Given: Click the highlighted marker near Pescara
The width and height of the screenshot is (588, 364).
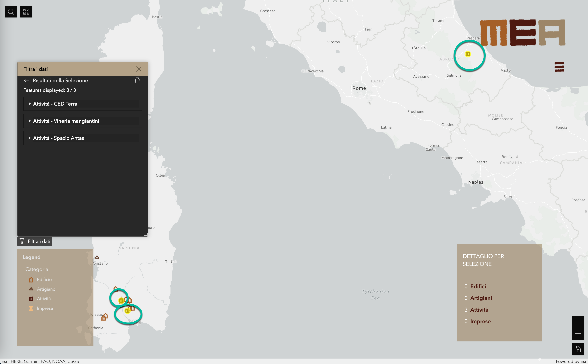Looking at the screenshot, I should click(468, 54).
